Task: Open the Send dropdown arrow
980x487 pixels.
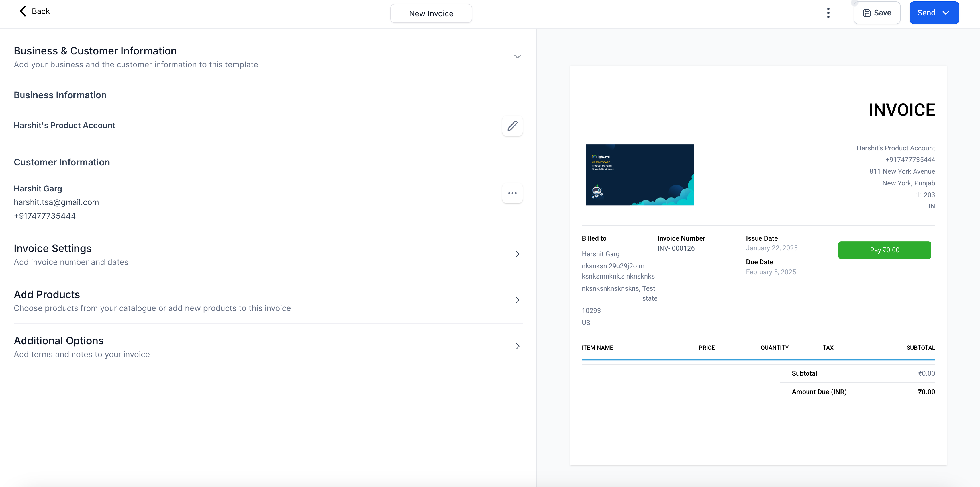Action: click(946, 13)
